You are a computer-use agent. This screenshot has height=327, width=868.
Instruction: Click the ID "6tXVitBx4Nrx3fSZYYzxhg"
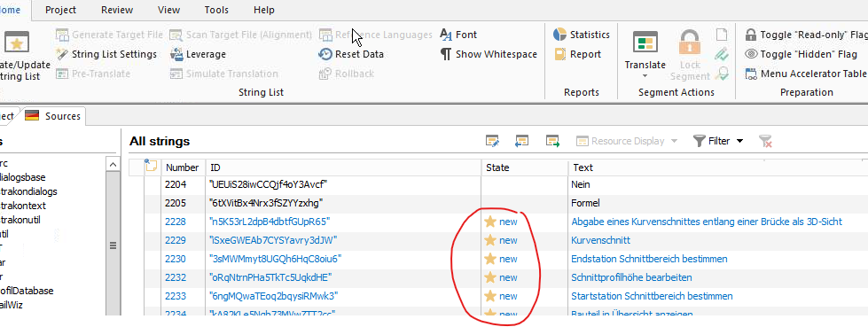click(x=266, y=203)
